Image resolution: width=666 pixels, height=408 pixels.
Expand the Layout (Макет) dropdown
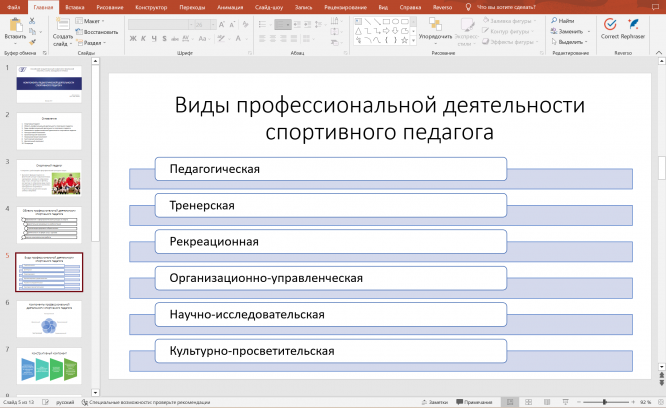click(91, 20)
